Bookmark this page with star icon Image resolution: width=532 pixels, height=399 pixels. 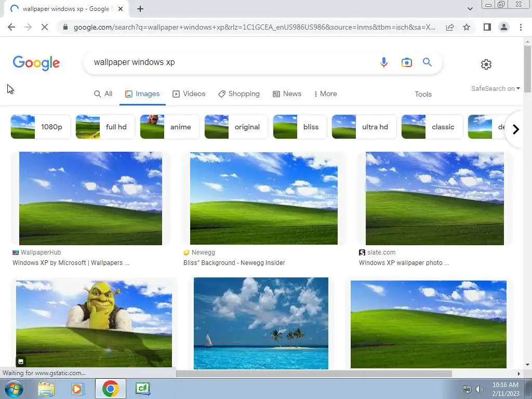[467, 27]
